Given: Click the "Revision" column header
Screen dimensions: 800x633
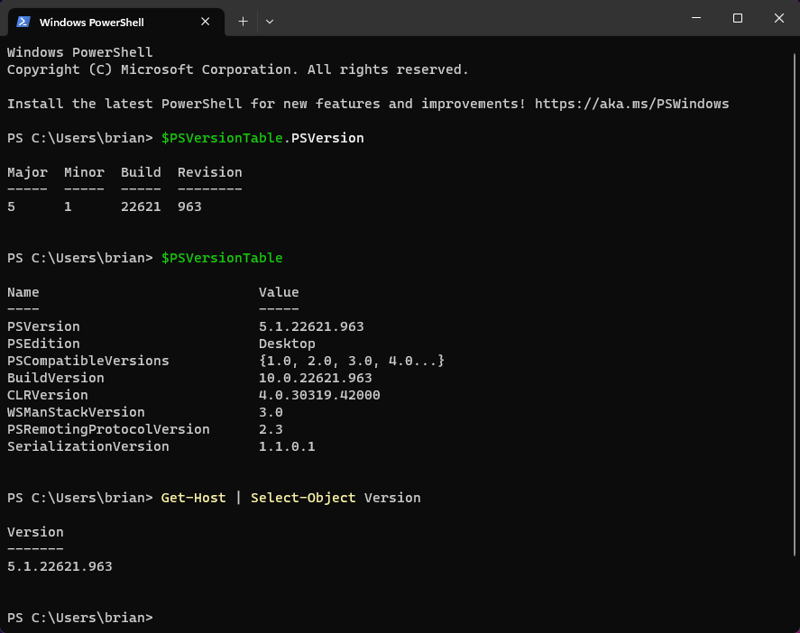Looking at the screenshot, I should coord(210,172).
